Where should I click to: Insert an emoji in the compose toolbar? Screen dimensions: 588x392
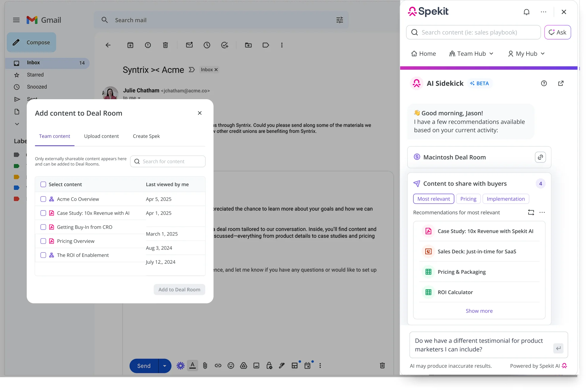coord(231,366)
